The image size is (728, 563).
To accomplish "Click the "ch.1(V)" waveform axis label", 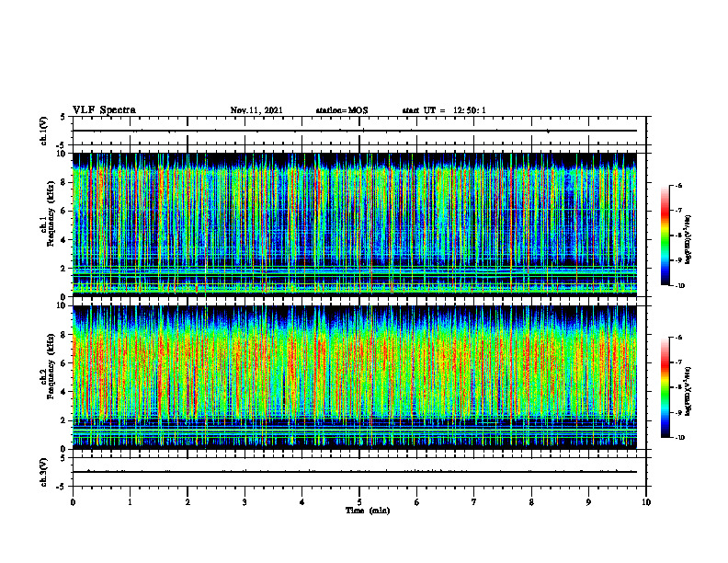I will click(43, 131).
